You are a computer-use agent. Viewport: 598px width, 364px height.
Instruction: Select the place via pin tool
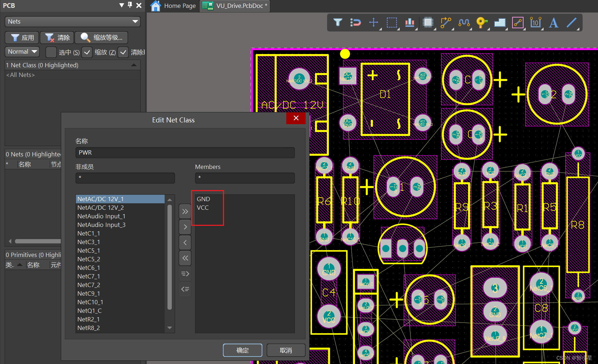(x=482, y=23)
